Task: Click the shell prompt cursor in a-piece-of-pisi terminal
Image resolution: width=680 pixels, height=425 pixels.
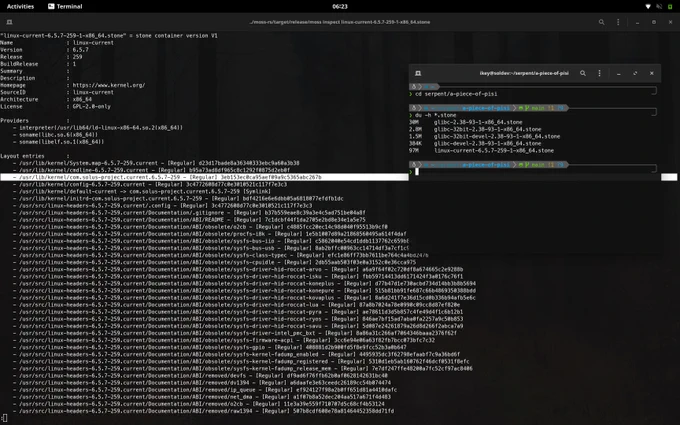Action: tap(417, 172)
